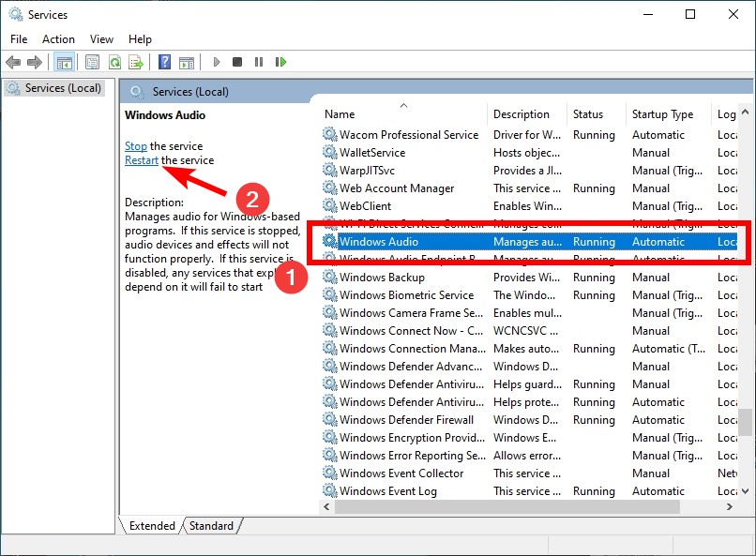Select the Windows Error Reporting Se... service row
The image size is (756, 556).
529,456
